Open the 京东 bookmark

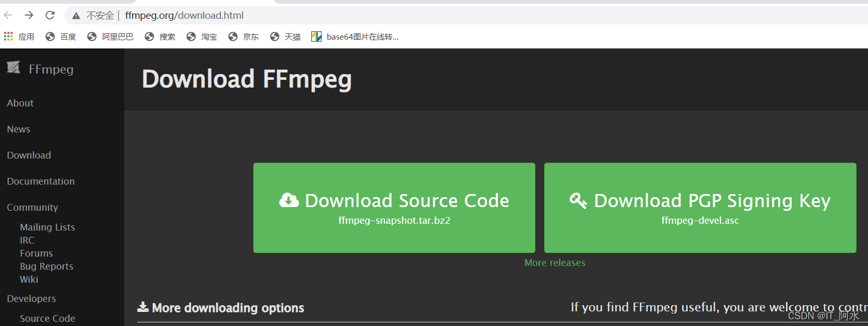pyautogui.click(x=251, y=37)
